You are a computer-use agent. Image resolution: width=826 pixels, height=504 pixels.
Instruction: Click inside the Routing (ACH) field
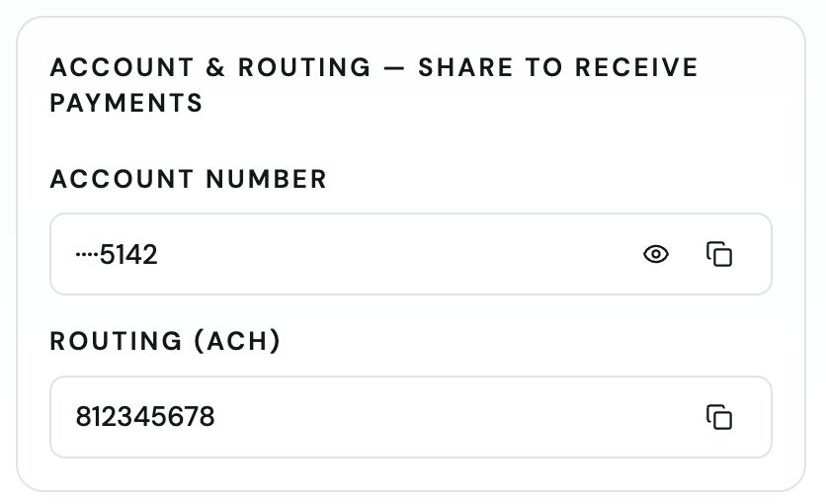(411, 417)
